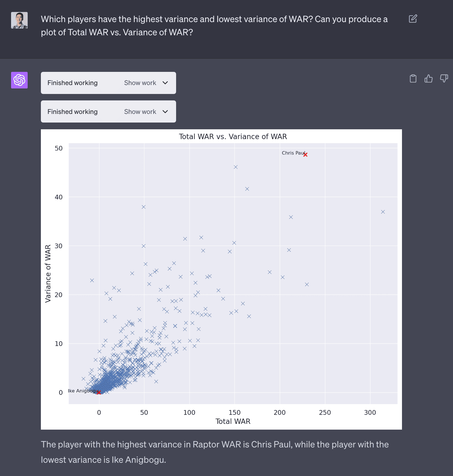Viewport: 453px width, 476px height.
Task: Copy the response with the clipboard icon
Action: click(x=413, y=79)
